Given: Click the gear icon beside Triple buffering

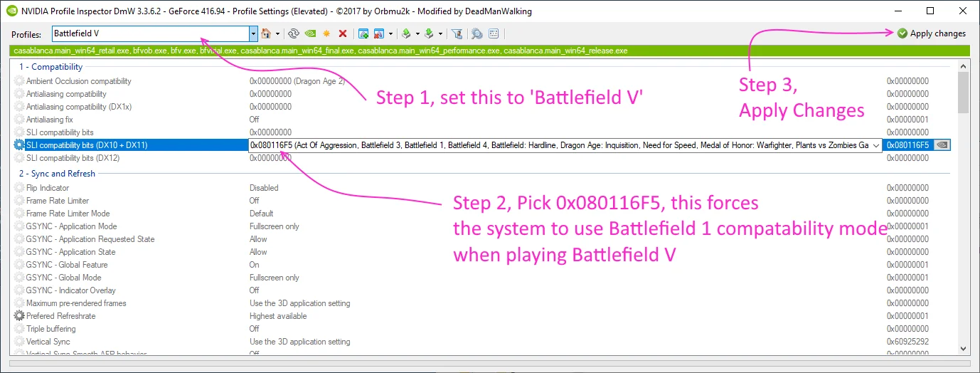Looking at the screenshot, I should tap(19, 329).
